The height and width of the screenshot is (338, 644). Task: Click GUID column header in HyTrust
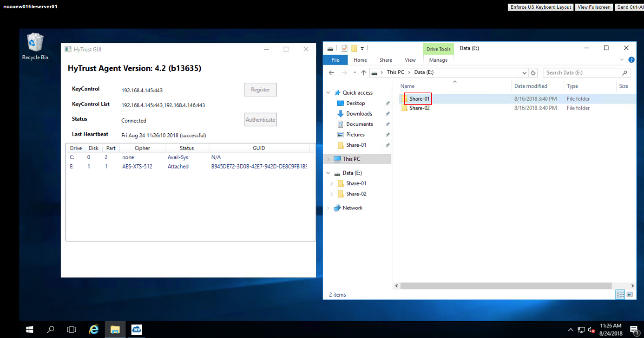click(x=259, y=148)
